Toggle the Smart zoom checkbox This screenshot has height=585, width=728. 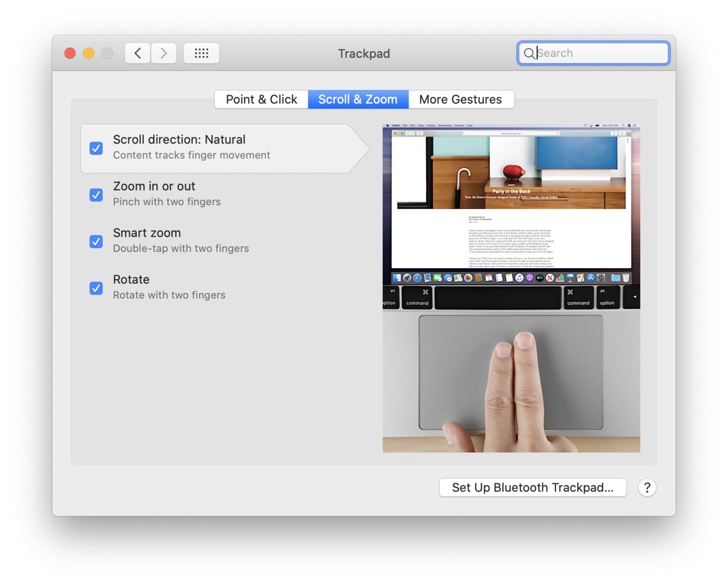(96, 242)
